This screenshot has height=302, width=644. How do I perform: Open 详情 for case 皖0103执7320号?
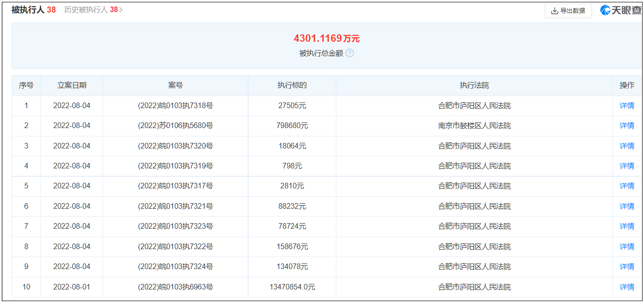627,146
